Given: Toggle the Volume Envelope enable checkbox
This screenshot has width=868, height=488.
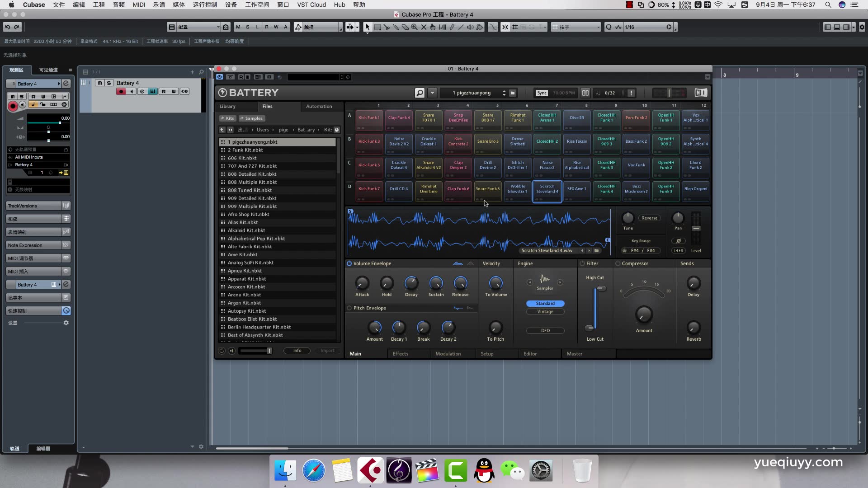Looking at the screenshot, I should click(349, 263).
